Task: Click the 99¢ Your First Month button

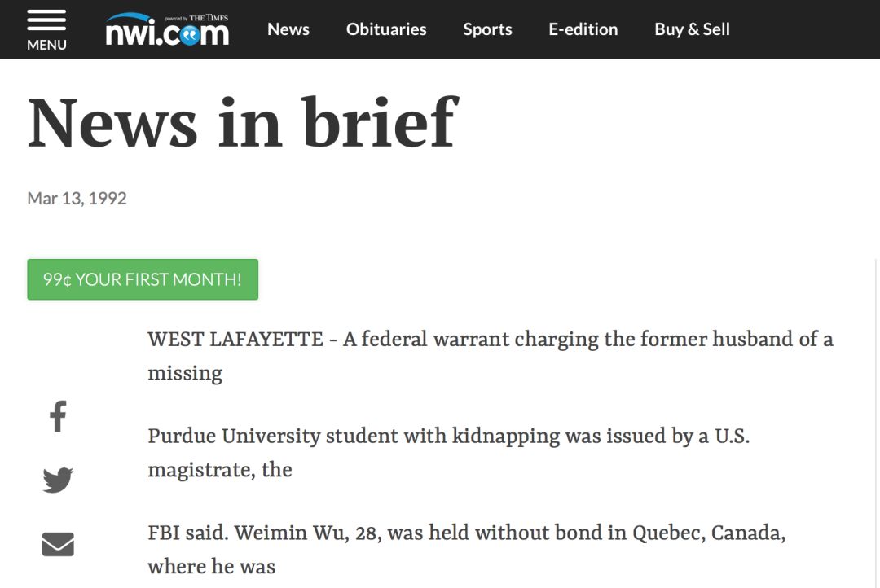Action: (143, 279)
